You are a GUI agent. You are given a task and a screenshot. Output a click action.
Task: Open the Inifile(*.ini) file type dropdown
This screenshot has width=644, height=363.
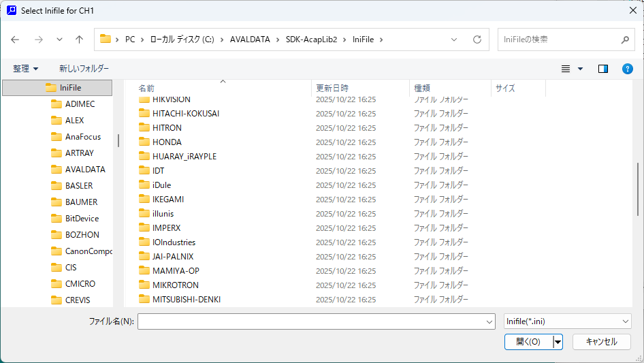(x=568, y=321)
